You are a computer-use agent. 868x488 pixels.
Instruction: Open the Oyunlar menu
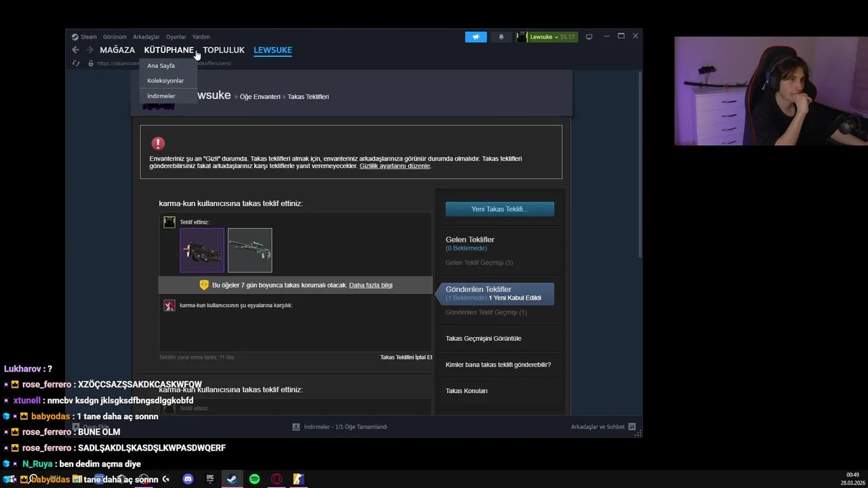point(176,37)
